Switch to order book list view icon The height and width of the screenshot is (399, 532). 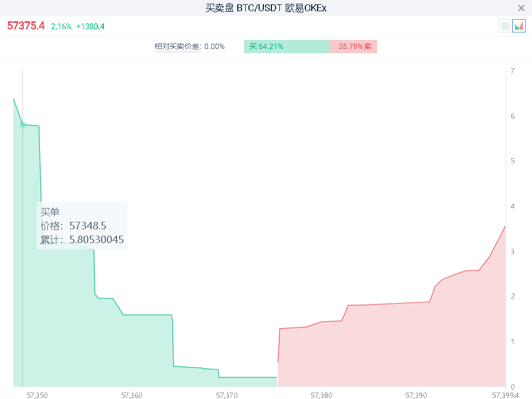tap(505, 26)
